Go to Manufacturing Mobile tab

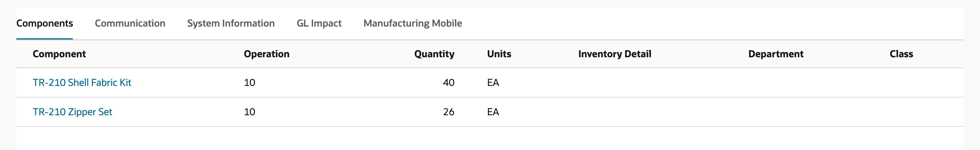tap(412, 23)
